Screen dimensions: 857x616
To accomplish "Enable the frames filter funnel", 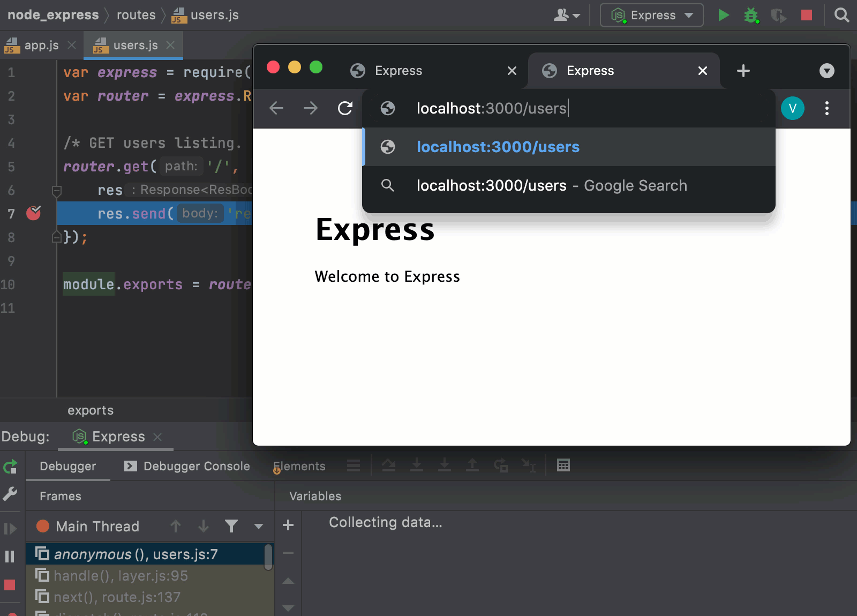I will [231, 526].
